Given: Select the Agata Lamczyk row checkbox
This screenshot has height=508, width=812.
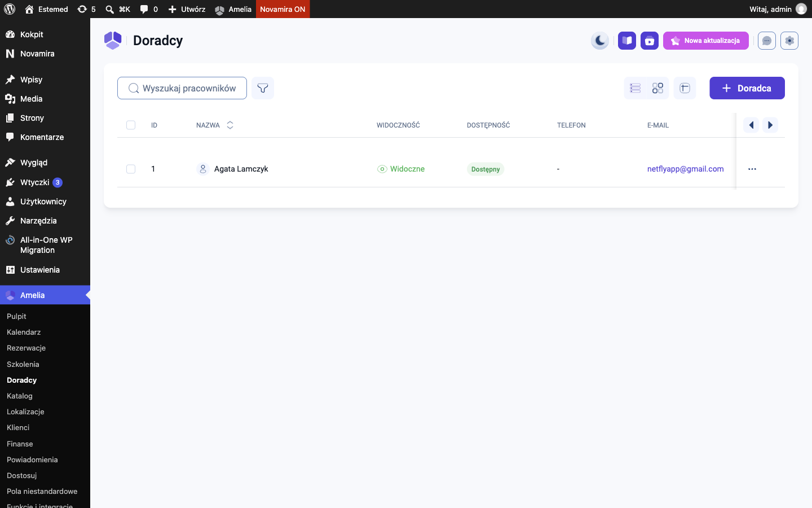Looking at the screenshot, I should (x=131, y=169).
